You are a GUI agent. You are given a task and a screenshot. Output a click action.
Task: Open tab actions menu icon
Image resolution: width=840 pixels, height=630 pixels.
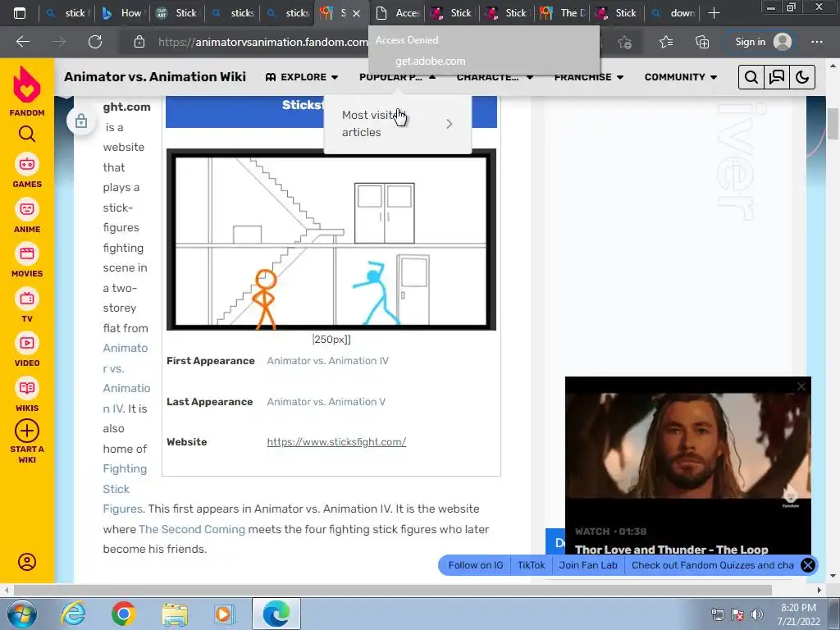click(20, 13)
